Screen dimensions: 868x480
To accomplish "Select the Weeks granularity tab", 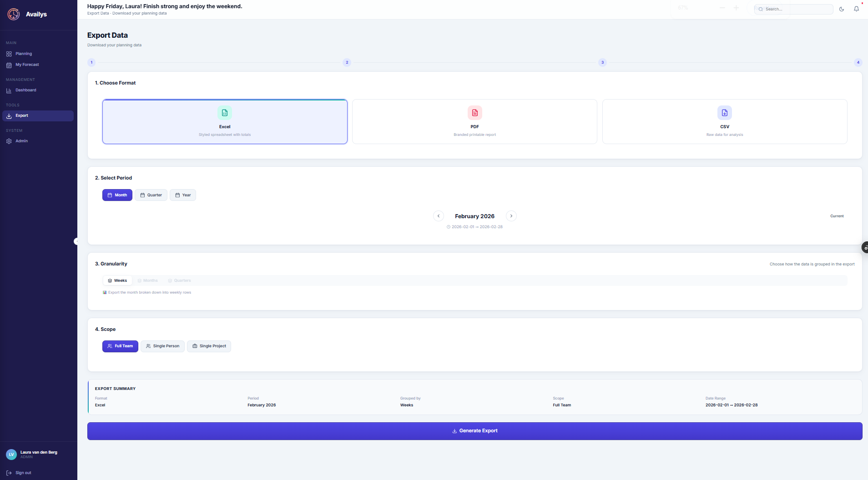I will (x=117, y=280).
